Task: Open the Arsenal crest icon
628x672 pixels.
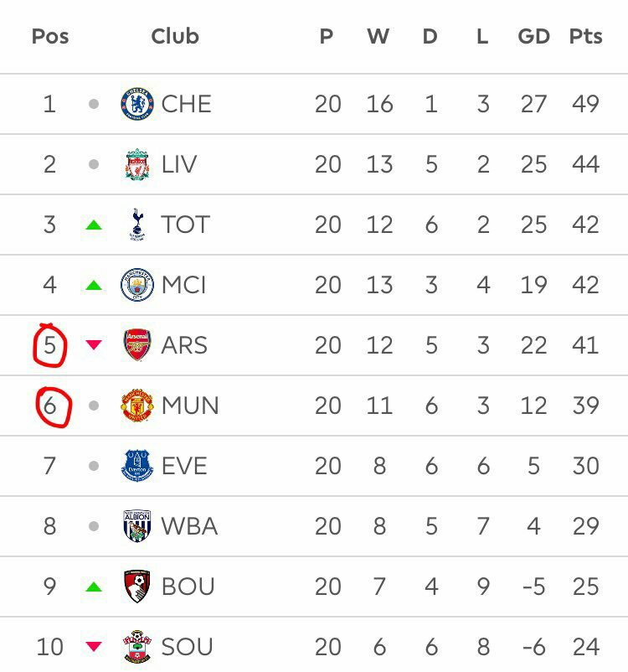Action: [x=137, y=345]
